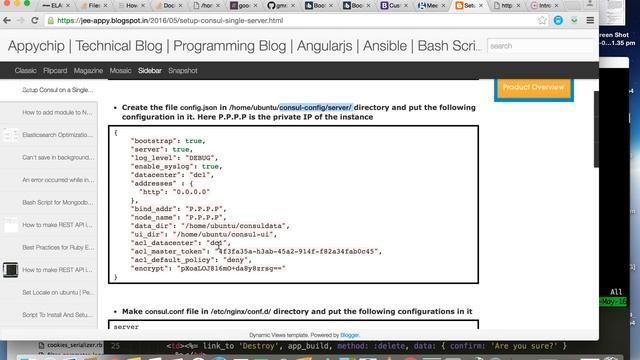This screenshot has height=360, width=640.
Task: Switch to Classic view
Action: coord(25,71)
